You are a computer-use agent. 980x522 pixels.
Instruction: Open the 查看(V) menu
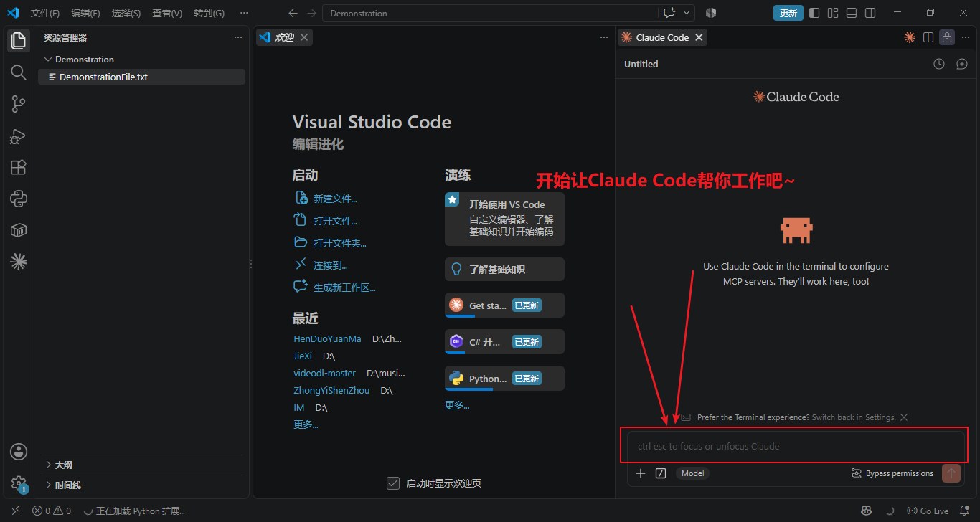click(x=167, y=13)
